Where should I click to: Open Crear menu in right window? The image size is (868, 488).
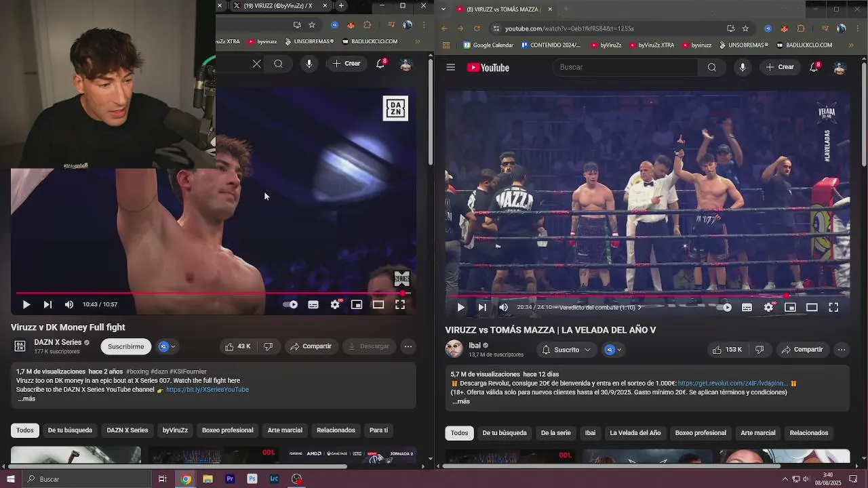click(780, 67)
